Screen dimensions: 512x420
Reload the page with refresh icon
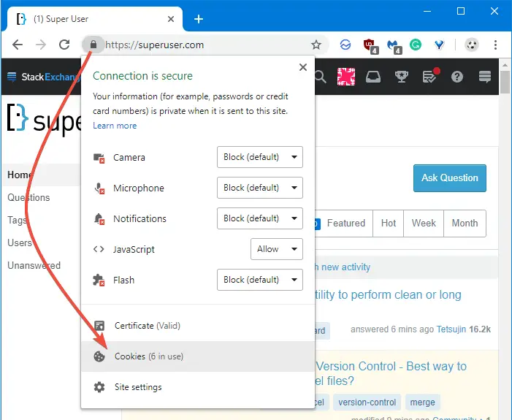(64, 45)
